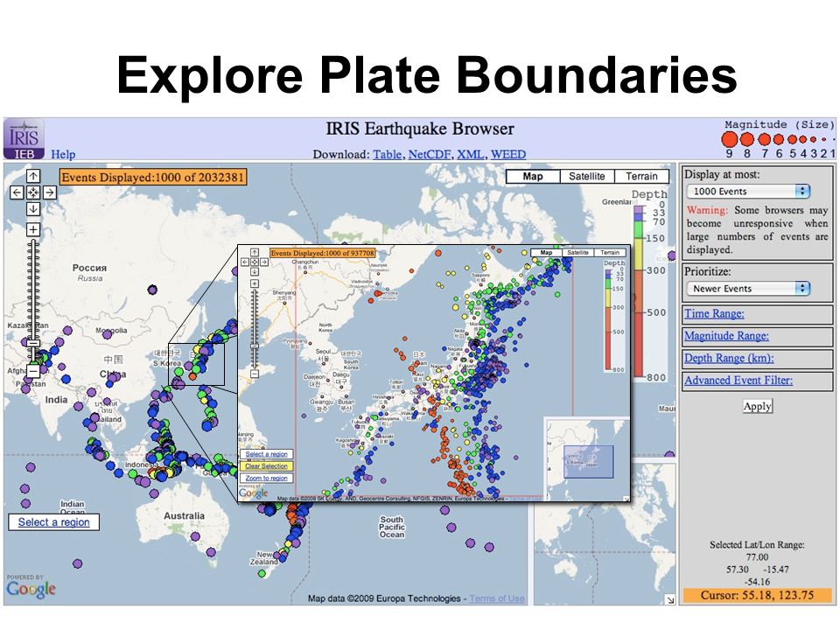Click the Australia label on map
840x630 pixels.
coord(184,516)
